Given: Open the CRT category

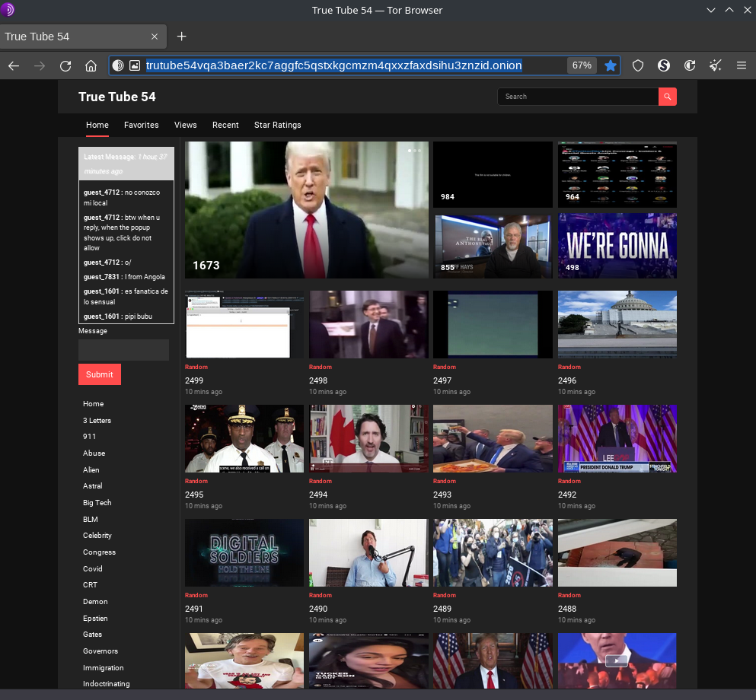Looking at the screenshot, I should tap(90, 585).
